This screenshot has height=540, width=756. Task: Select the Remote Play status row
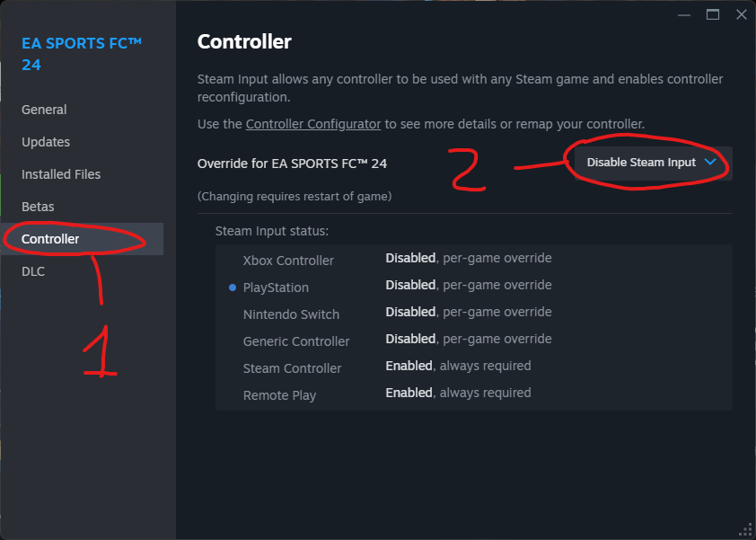click(x=279, y=395)
